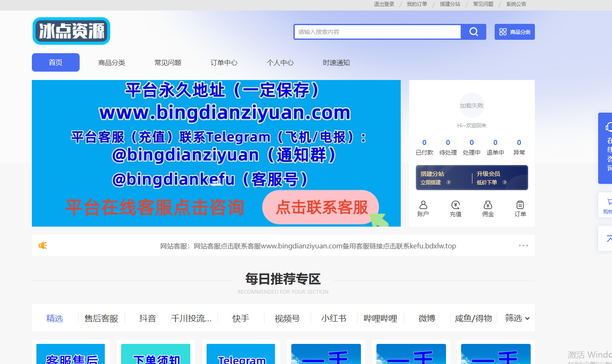
Task: Open the 客服售后 product card
Action: 71,352
